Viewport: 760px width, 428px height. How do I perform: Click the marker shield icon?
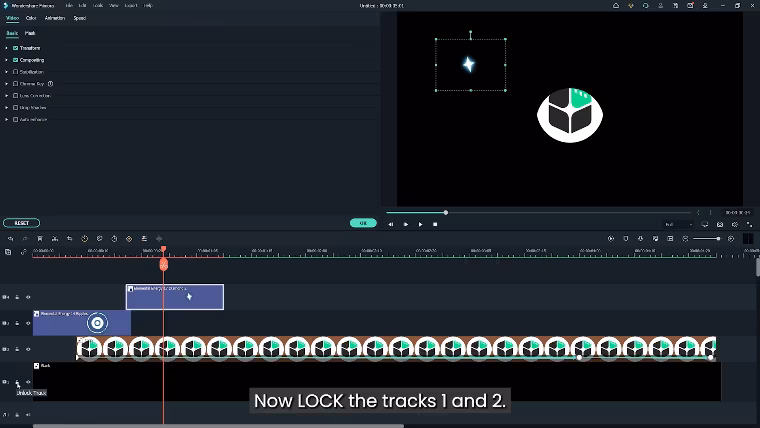(626, 238)
